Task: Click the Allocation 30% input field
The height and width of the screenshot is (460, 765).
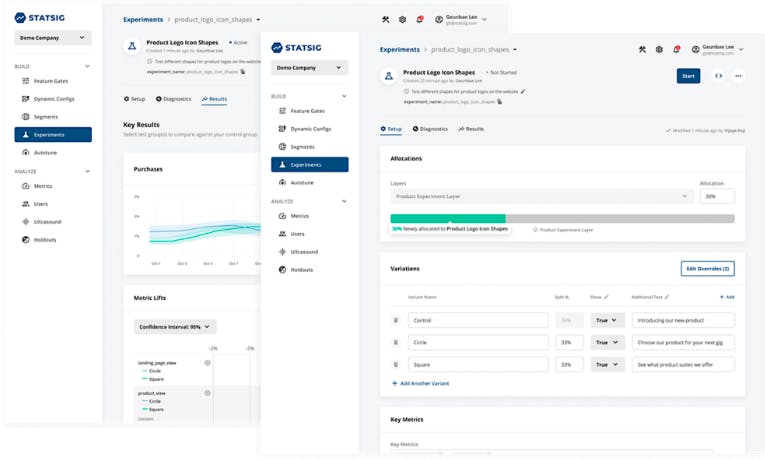Action: (x=716, y=197)
